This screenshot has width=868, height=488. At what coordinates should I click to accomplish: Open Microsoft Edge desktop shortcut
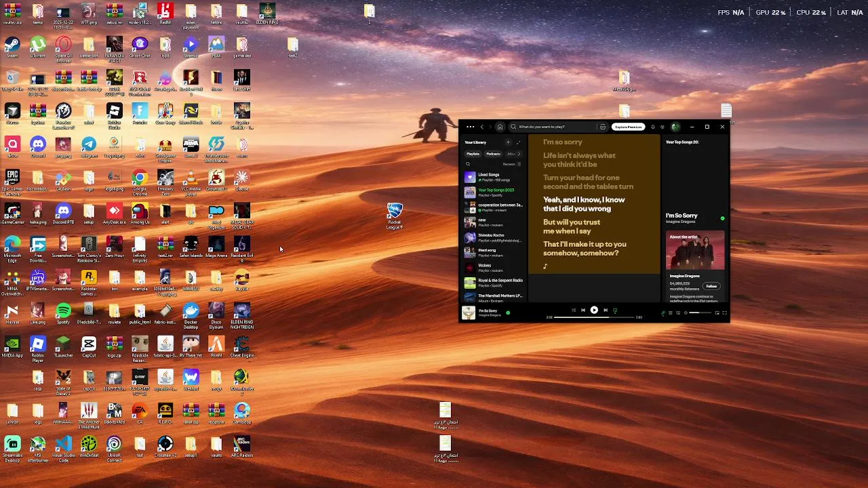12,248
